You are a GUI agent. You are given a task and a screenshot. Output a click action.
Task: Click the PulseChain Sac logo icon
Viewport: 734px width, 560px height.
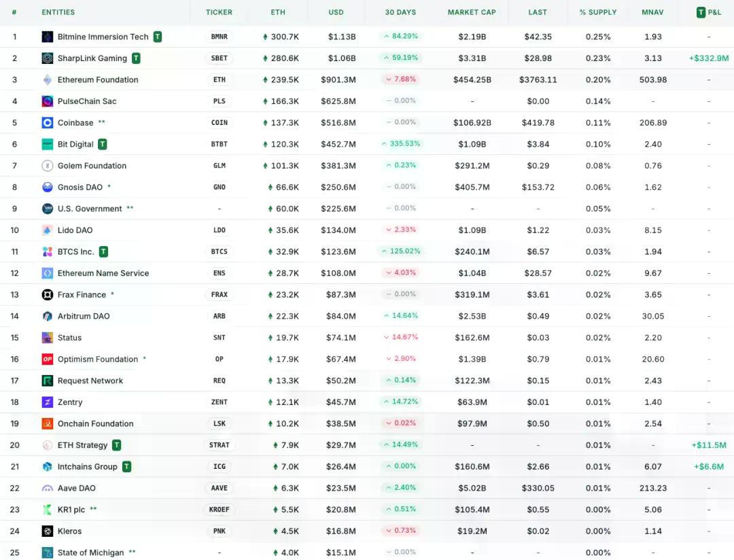(48, 101)
